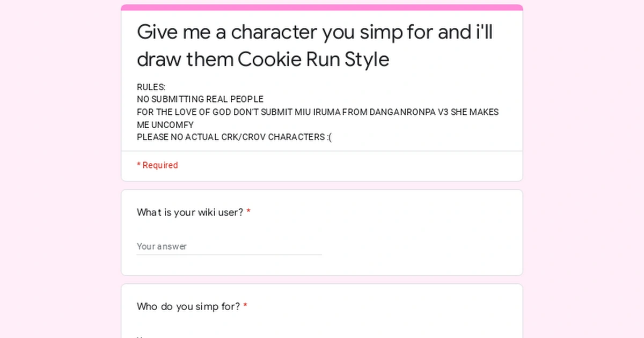Viewport: 644px width, 338px height.
Task: Select the 'Who do you simp for?' question card
Action: click(x=322, y=311)
